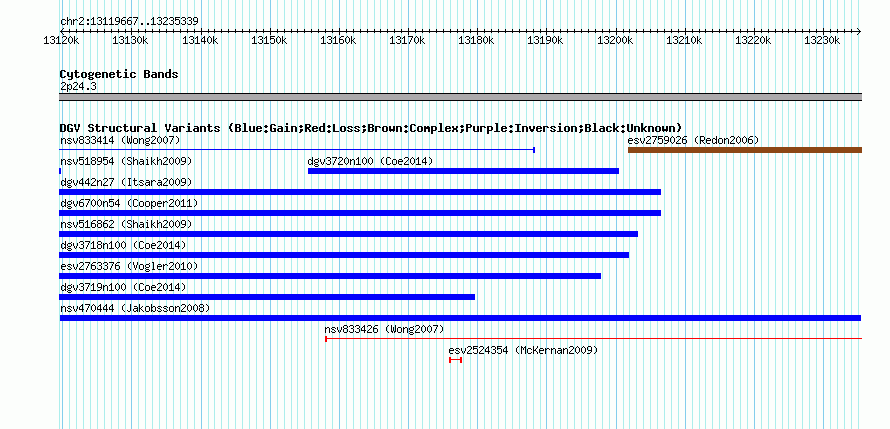Open nsv833426 (Wong2007) loss variant label
Image resolution: width=890 pixels, height=429 pixels.
pyautogui.click(x=384, y=329)
